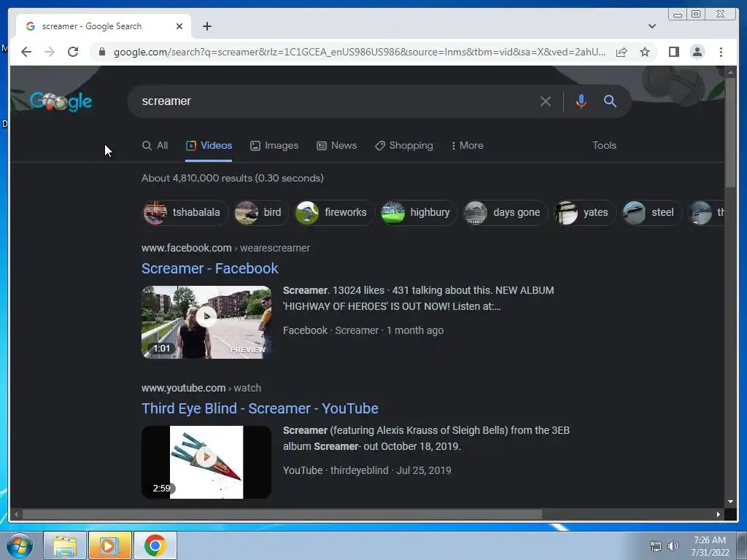This screenshot has height=560, width=747.
Task: Click the horizontal scrollbar right arrow
Action: coord(719,514)
